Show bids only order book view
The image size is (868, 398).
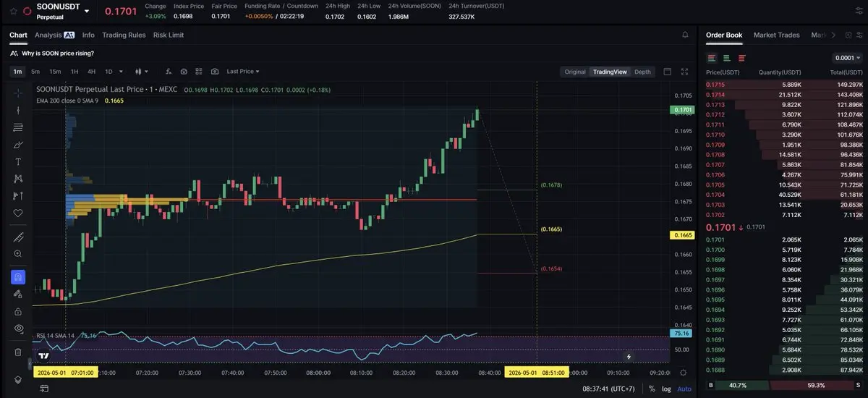pos(727,58)
